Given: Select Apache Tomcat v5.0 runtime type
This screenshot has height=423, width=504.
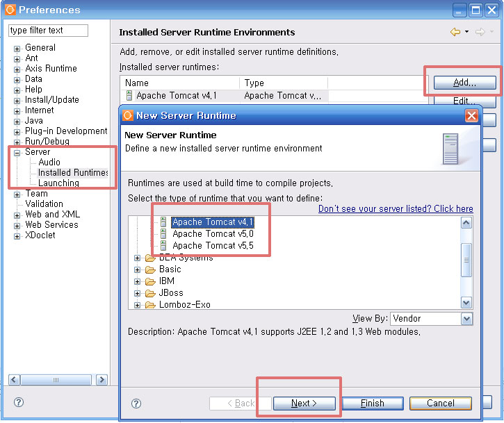Looking at the screenshot, I should pyautogui.click(x=213, y=233).
